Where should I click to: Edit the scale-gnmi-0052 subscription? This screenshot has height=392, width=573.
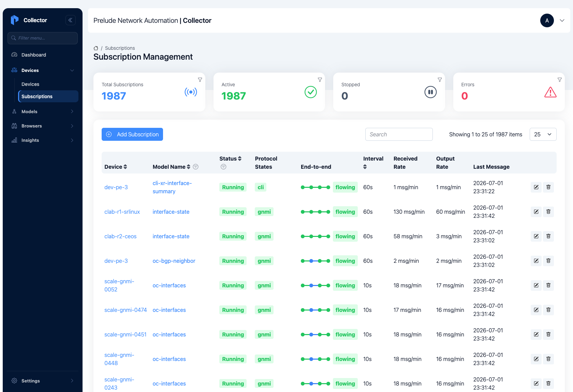tap(536, 285)
